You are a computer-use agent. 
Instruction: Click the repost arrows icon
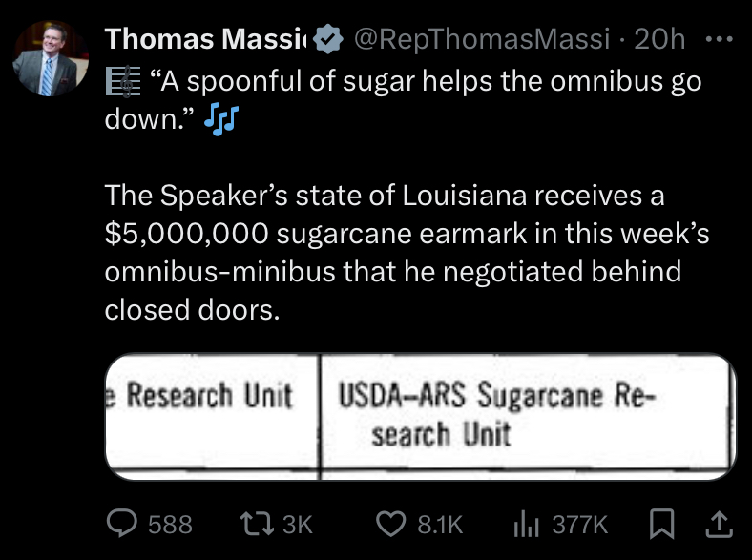click(x=257, y=524)
